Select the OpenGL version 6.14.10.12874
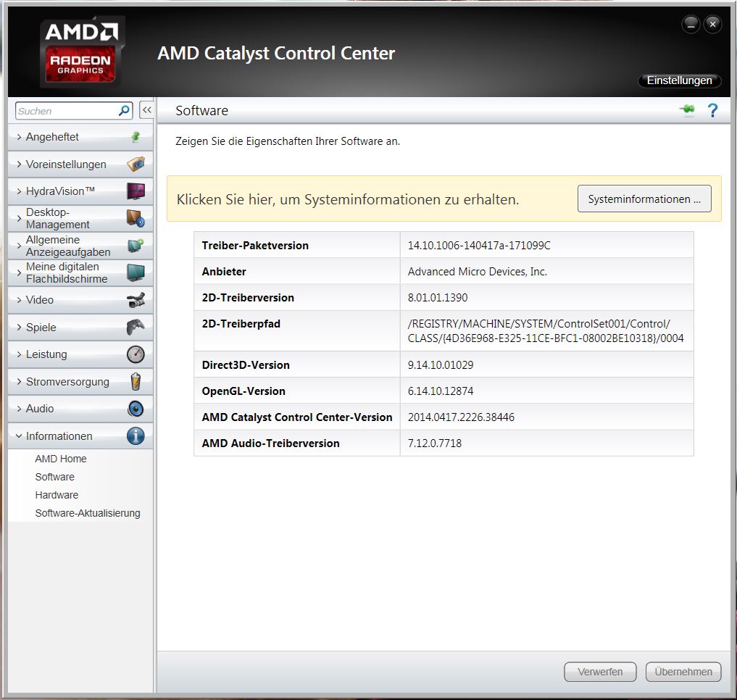Image resolution: width=737 pixels, height=700 pixels. pos(441,391)
